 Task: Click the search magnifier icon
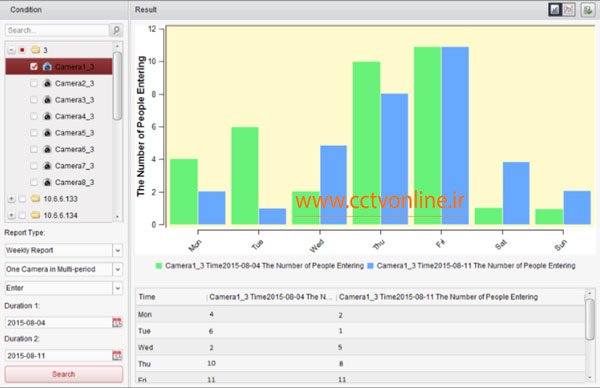[116, 30]
